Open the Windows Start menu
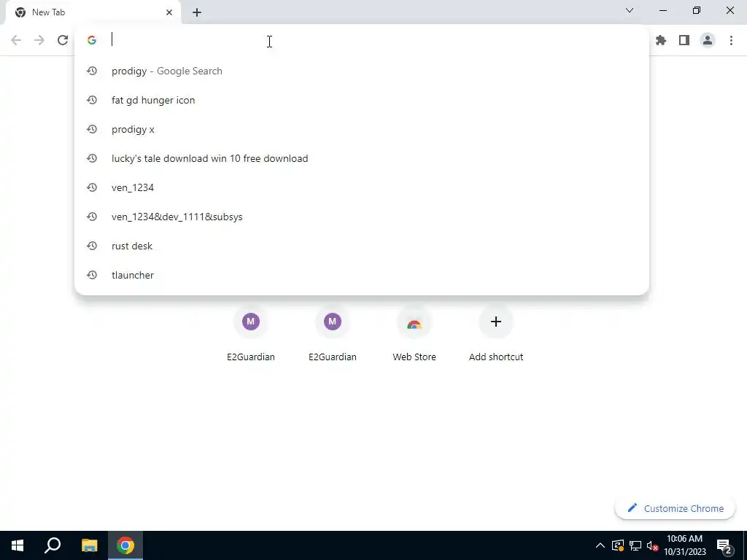The height and width of the screenshot is (560, 747). 18,545
